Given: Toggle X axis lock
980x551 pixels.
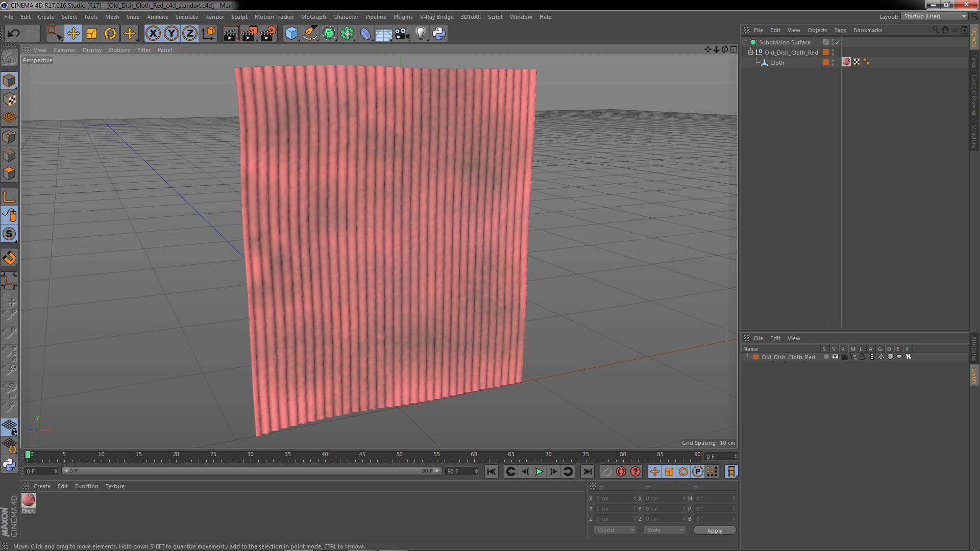Looking at the screenshot, I should 153,34.
